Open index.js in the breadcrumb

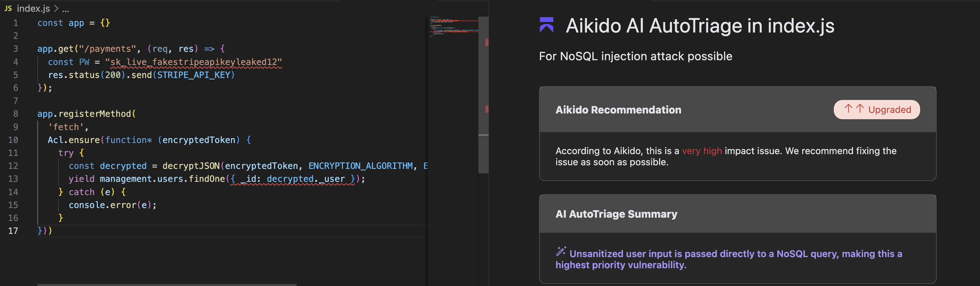[33, 8]
